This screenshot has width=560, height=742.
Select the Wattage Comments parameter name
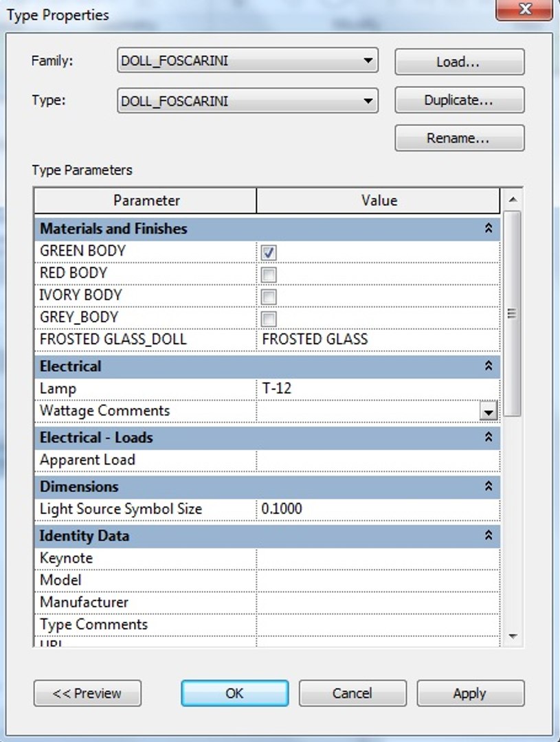[104, 411]
